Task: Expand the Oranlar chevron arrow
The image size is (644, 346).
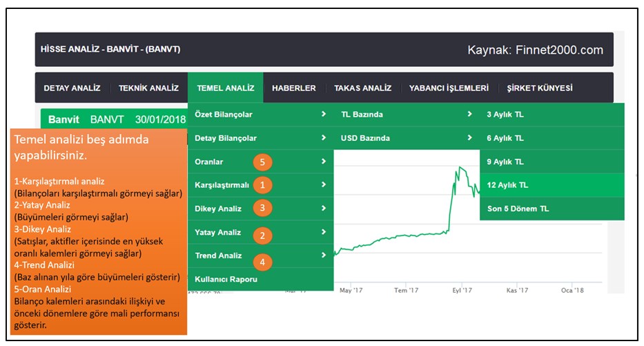Action: coord(324,161)
